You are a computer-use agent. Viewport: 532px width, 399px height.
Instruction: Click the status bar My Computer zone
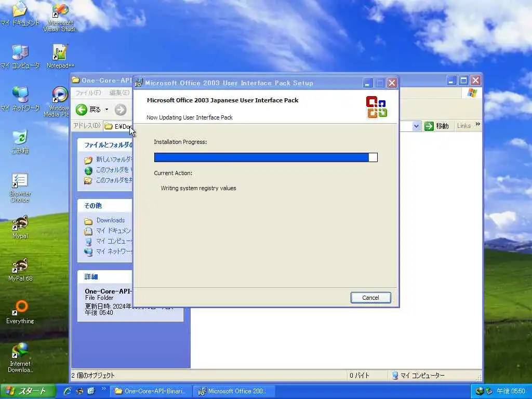(x=434, y=375)
